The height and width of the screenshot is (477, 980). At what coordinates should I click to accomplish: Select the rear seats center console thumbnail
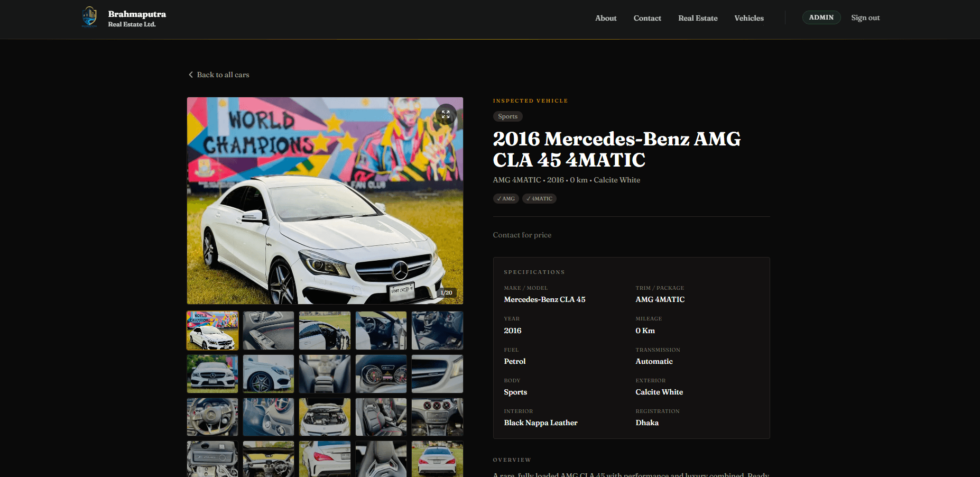click(325, 374)
